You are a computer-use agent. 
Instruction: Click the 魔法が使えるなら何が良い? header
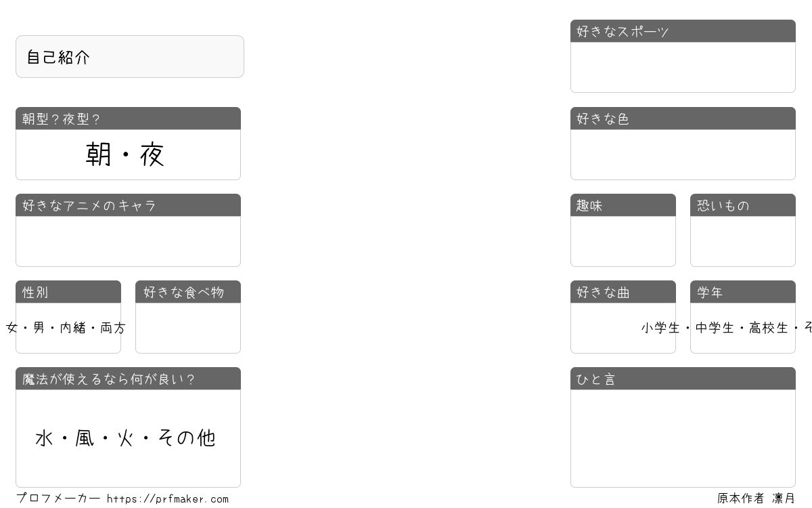[128, 379]
